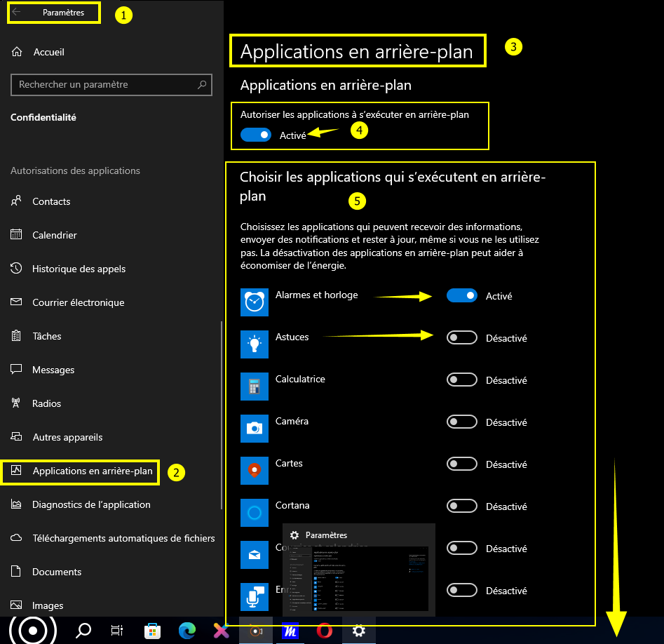Click the Calculatrice app icon
Image resolution: width=664 pixels, height=644 pixels.
coord(255,386)
